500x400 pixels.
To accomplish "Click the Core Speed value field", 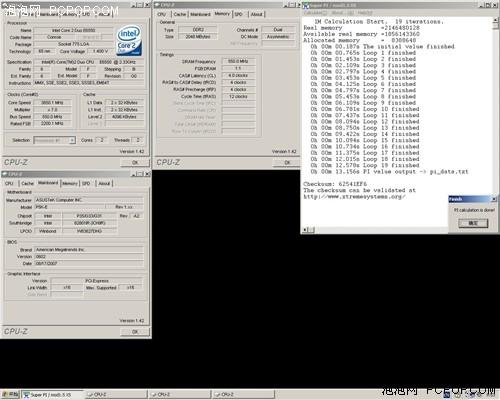I will [52, 103].
